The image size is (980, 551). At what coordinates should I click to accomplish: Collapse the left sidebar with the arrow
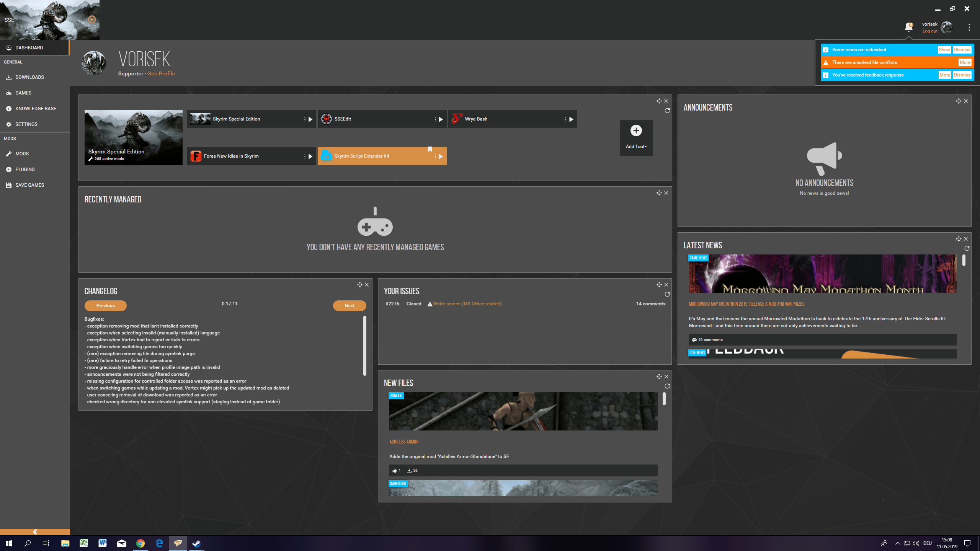[x=35, y=532]
